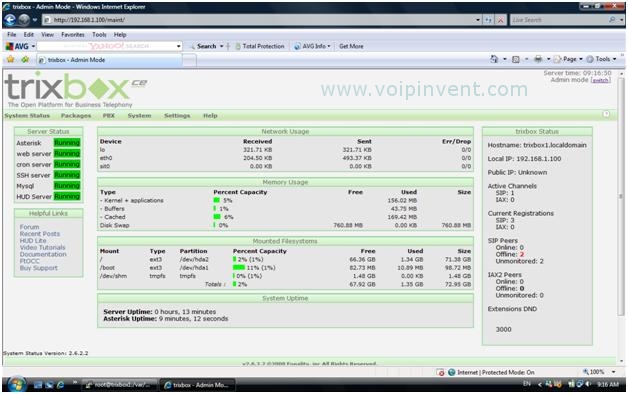The height and width of the screenshot is (394, 628).
Task: Open the Packages menu in trixbox
Action: (x=76, y=116)
